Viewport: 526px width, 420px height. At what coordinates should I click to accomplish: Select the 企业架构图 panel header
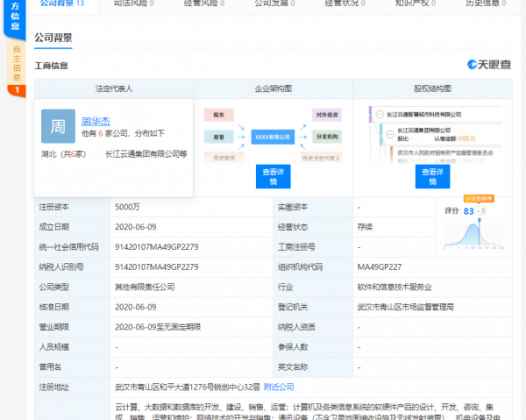(273, 89)
